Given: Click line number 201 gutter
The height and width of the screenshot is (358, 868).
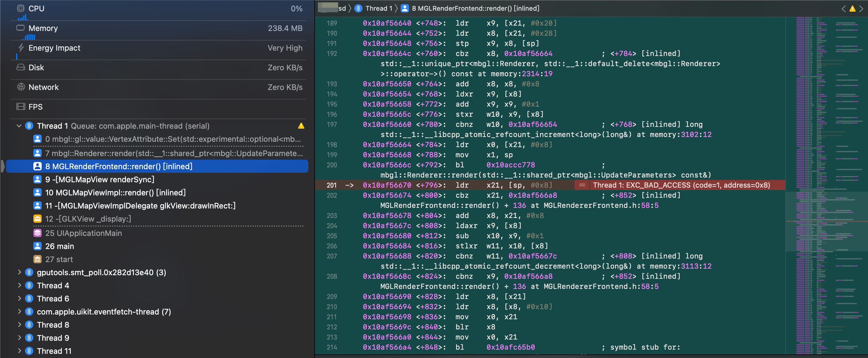Looking at the screenshot, I should pyautogui.click(x=331, y=185).
